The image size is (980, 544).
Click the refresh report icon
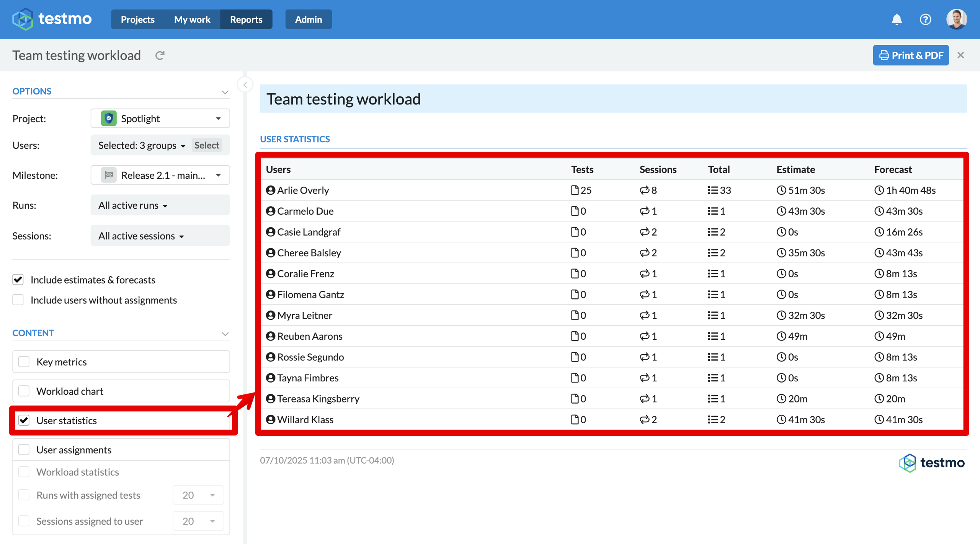(160, 55)
